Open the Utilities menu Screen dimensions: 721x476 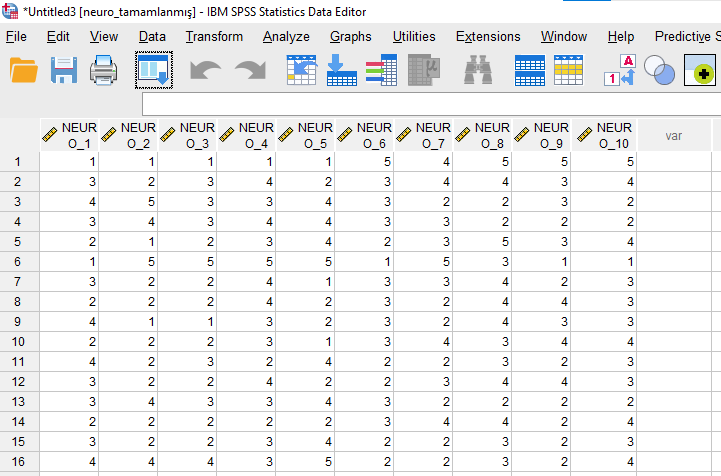coord(414,36)
